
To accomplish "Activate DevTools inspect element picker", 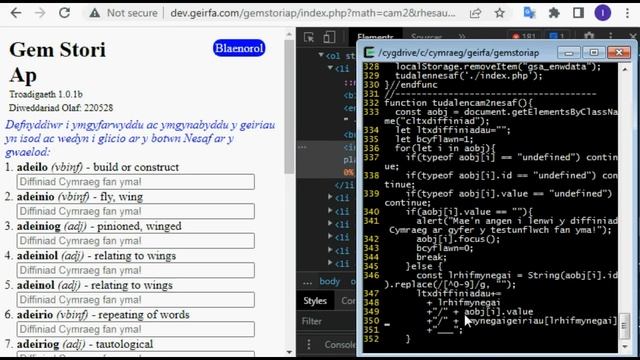I will [x=309, y=37].
